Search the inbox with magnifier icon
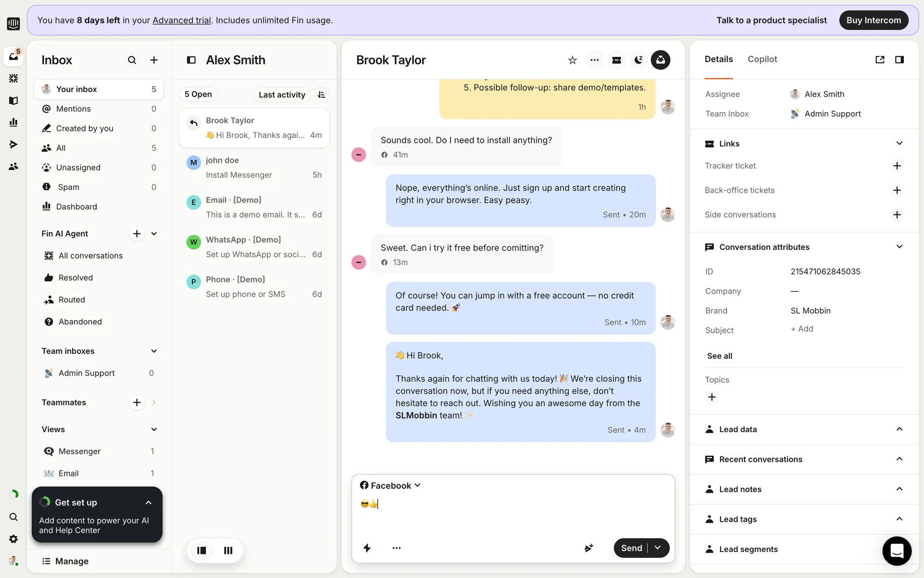924x578 pixels. pyautogui.click(x=132, y=60)
